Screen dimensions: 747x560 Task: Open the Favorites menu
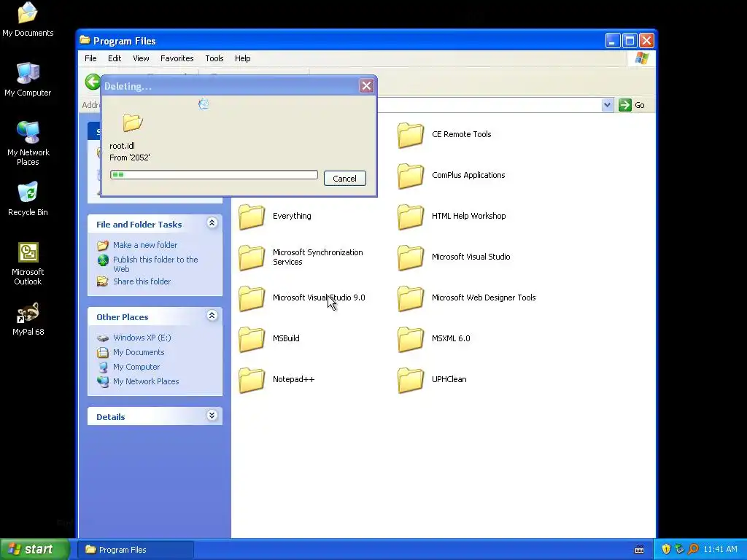(x=177, y=58)
